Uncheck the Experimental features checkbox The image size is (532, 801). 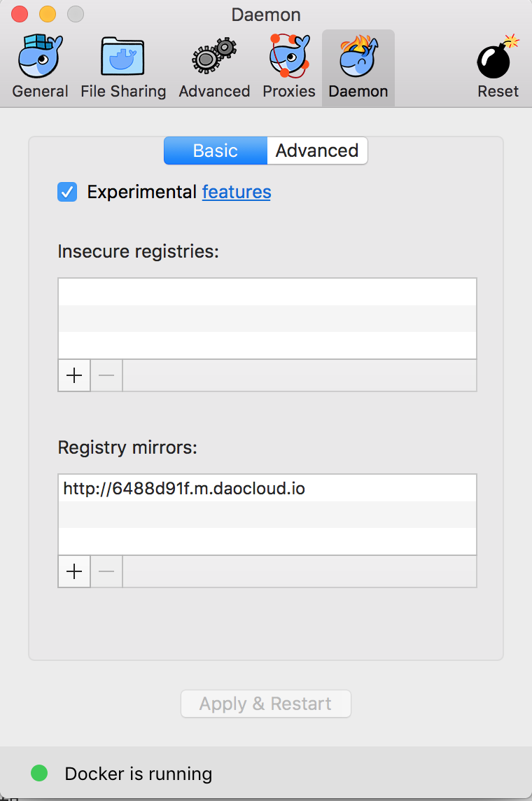[x=67, y=192]
